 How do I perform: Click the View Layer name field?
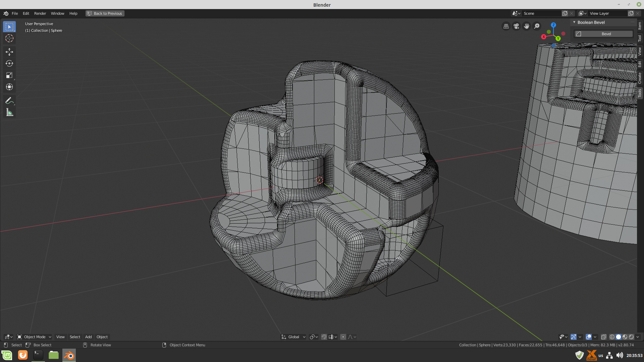608,13
